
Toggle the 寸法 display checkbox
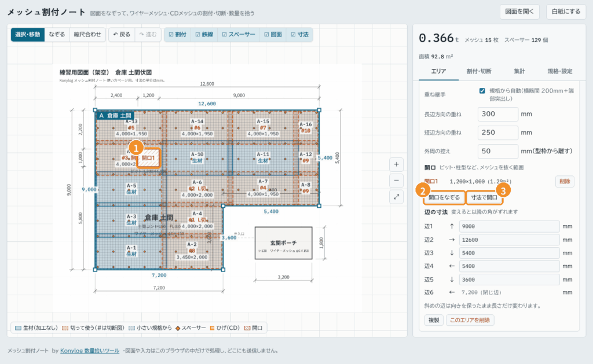(x=299, y=34)
